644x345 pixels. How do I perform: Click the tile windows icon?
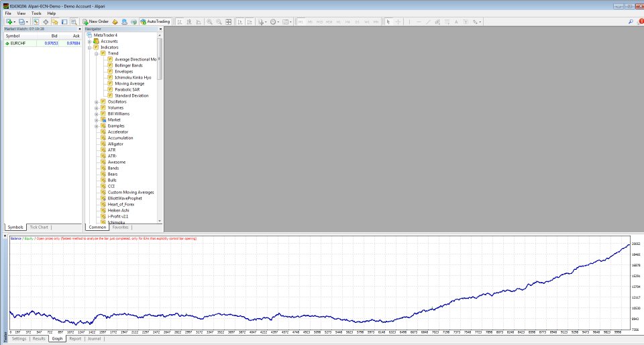pyautogui.click(x=229, y=21)
